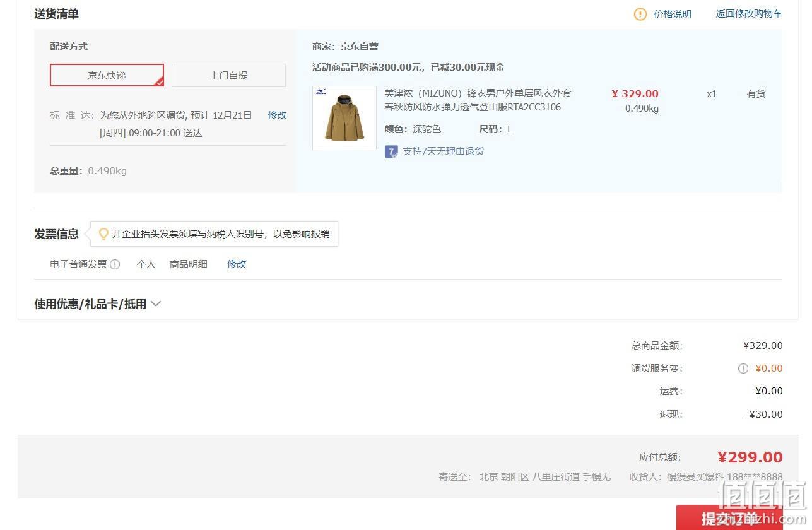Image resolution: width=812 pixels, height=530 pixels.
Task: Select 京东快递 delivery option
Action: pos(107,75)
